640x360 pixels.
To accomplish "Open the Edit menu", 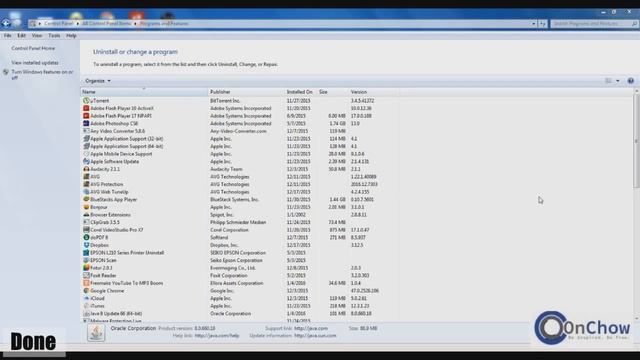I will 21,36.
